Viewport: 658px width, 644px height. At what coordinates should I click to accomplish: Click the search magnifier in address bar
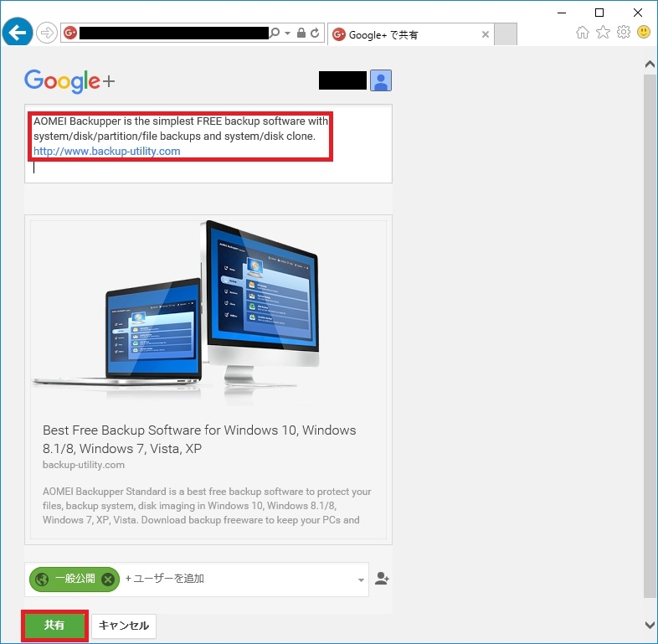pos(275,33)
